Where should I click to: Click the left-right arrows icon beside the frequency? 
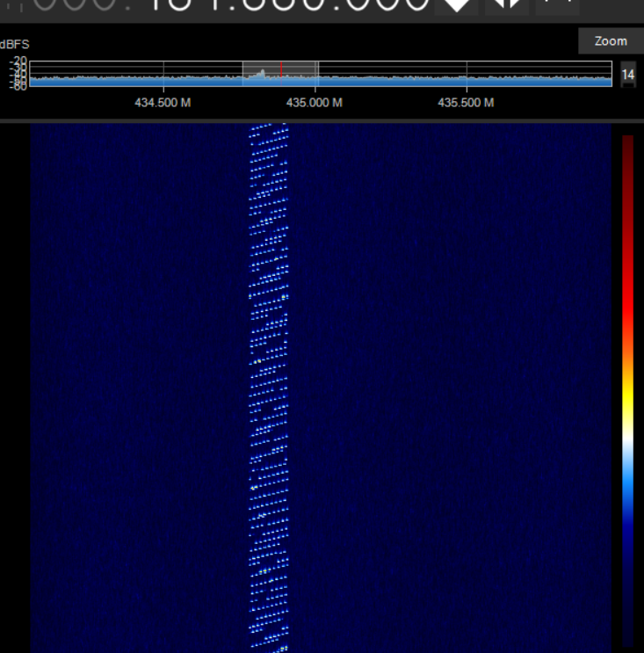coord(508,5)
